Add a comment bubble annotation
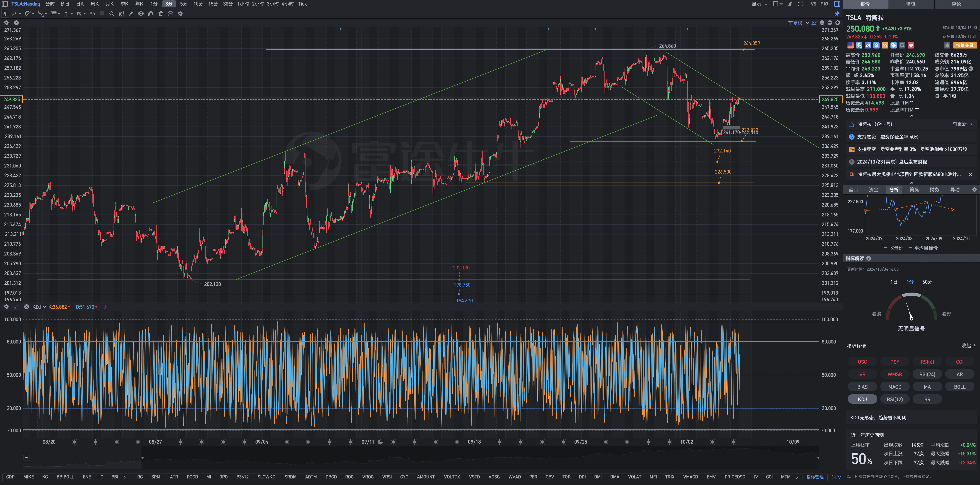This screenshot has width=980, height=485. click(x=102, y=14)
